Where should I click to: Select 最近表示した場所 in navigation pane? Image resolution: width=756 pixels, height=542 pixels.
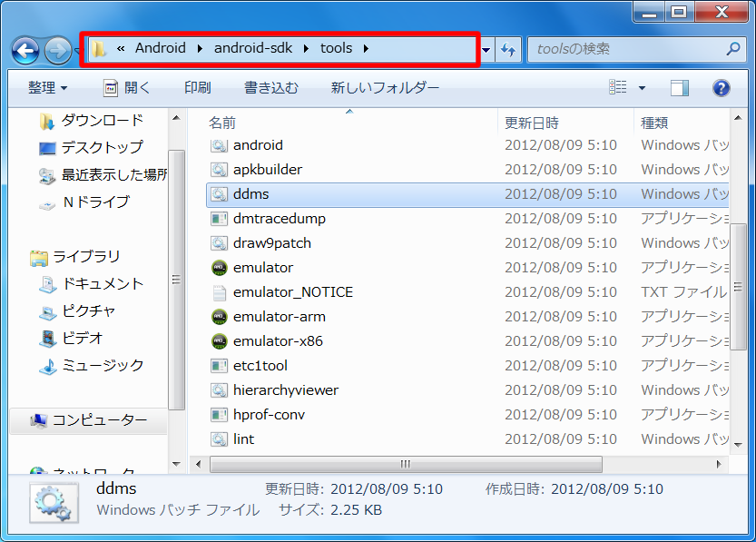coord(103,175)
